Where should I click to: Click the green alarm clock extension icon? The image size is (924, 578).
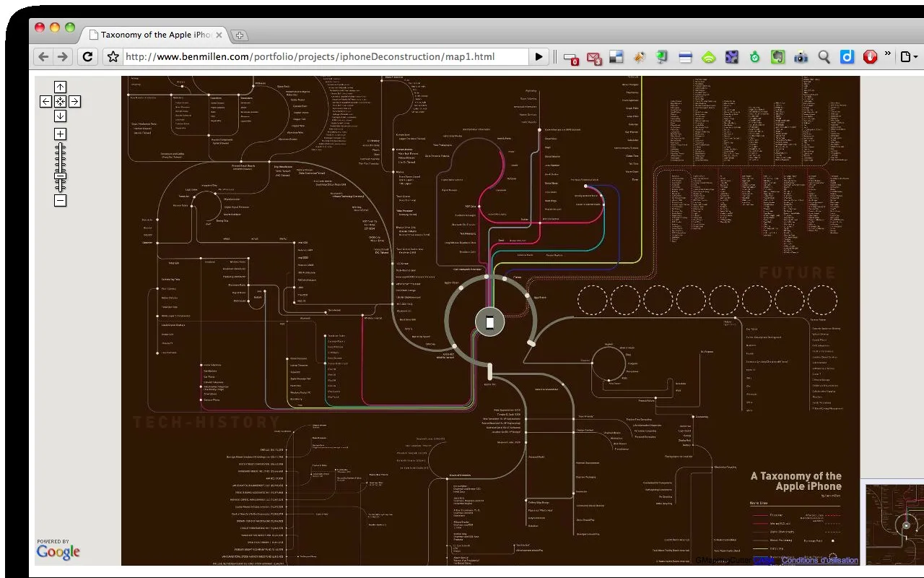(x=754, y=56)
